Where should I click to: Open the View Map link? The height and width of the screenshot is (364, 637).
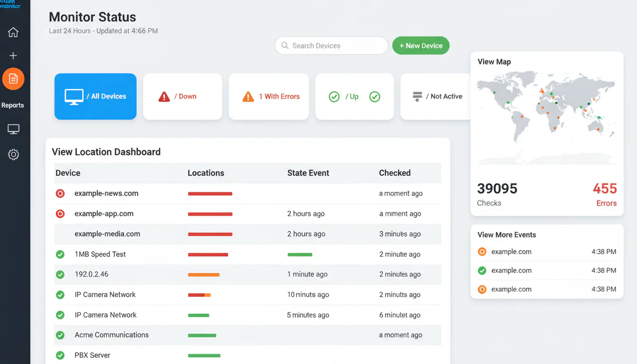(x=494, y=62)
